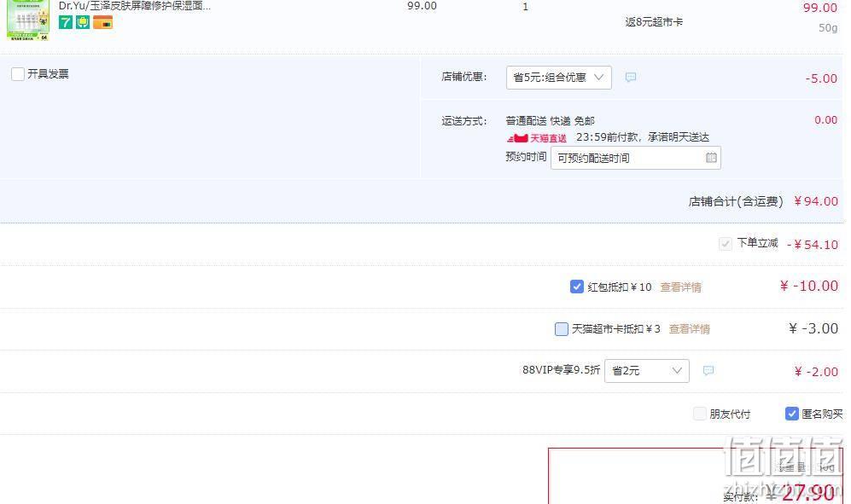The height and width of the screenshot is (504, 851).
Task: Click the -5.00 store discount amount
Action: 821,78
